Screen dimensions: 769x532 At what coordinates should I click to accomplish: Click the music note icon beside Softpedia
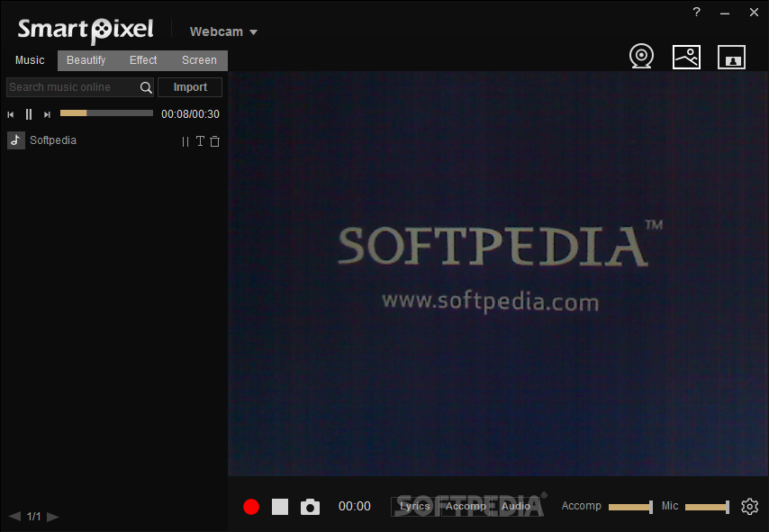pyautogui.click(x=15, y=140)
